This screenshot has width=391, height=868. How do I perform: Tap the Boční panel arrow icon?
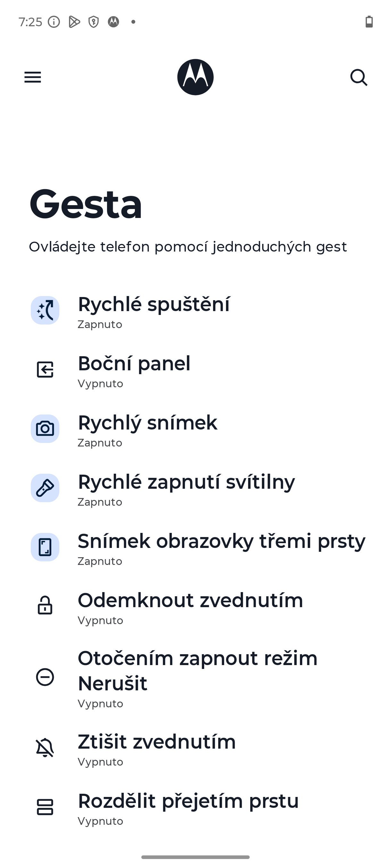click(x=45, y=369)
